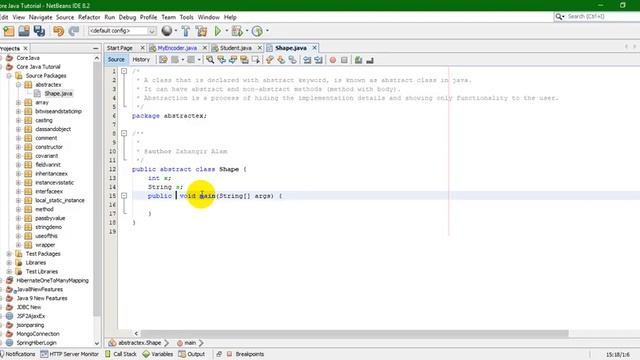Click the Comment code icon
This screenshot has height=360, width=640.
point(358,60)
